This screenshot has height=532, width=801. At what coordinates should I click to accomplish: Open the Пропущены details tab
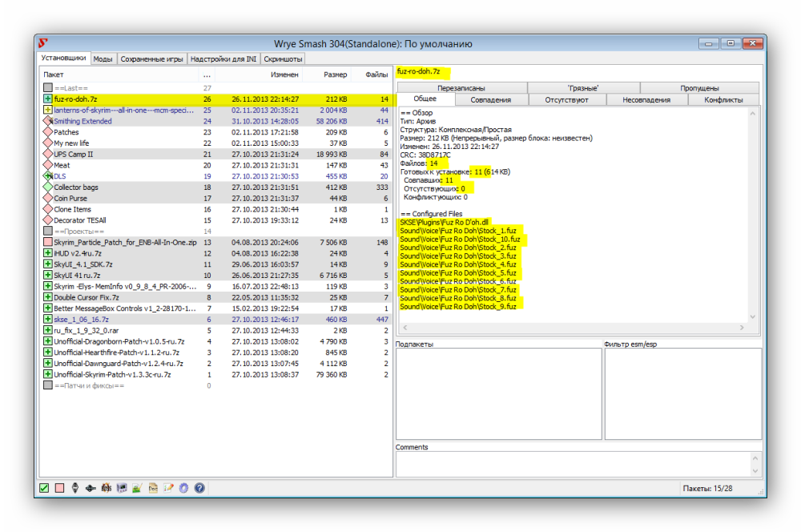[699, 88]
